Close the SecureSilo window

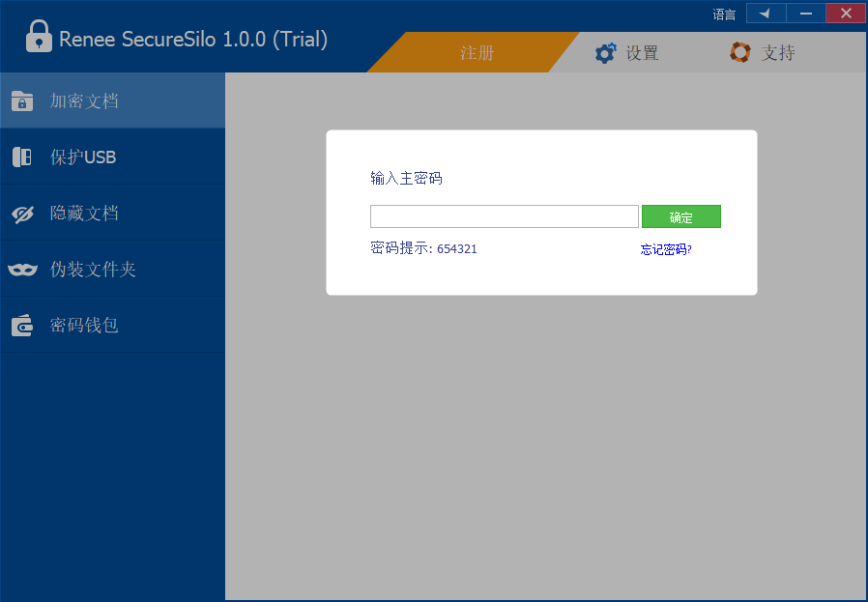[x=846, y=14]
